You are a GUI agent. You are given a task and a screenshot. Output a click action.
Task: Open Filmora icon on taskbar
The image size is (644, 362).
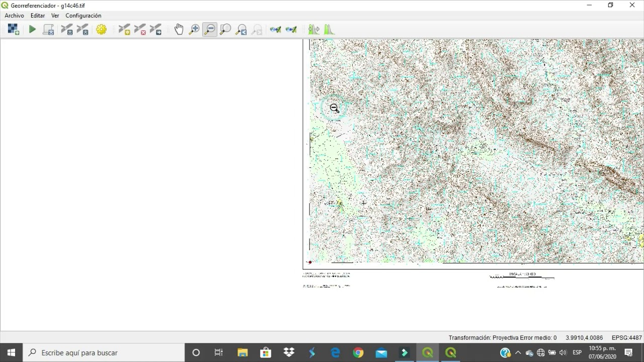(x=405, y=352)
